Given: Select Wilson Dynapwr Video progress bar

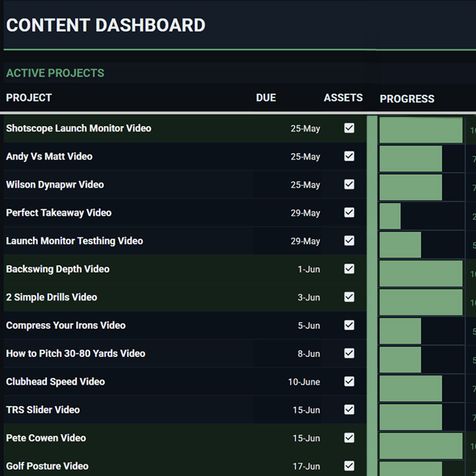Looking at the screenshot, I should [411, 187].
